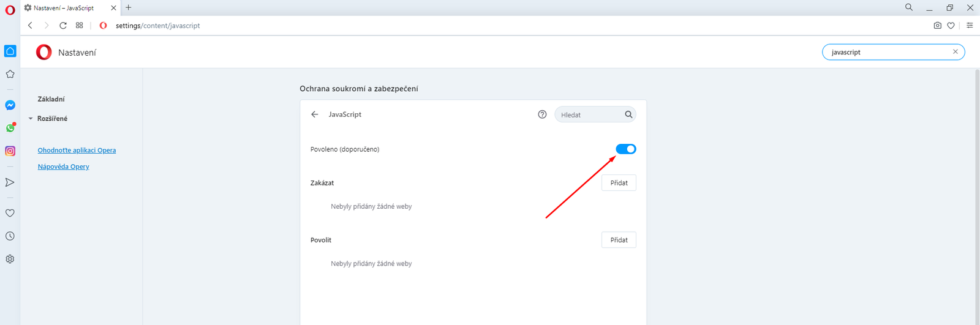The image size is (980, 325).
Task: Open history clock icon in sidebar
Action: point(10,236)
